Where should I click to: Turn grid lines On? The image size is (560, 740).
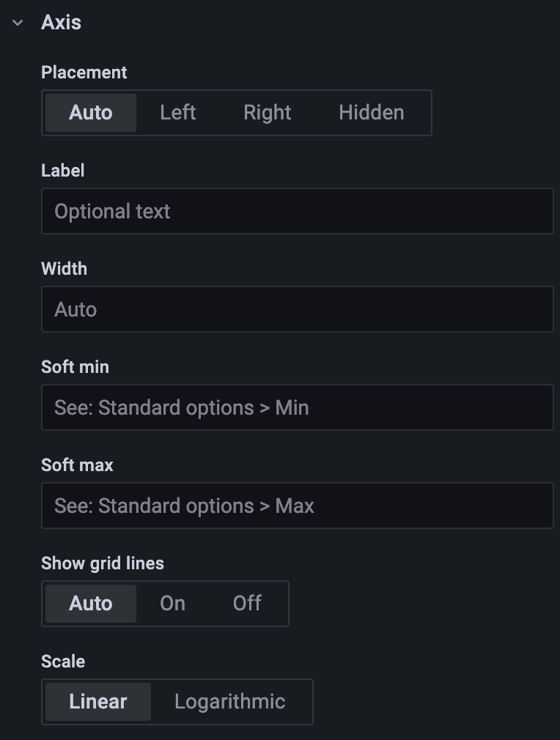(173, 604)
